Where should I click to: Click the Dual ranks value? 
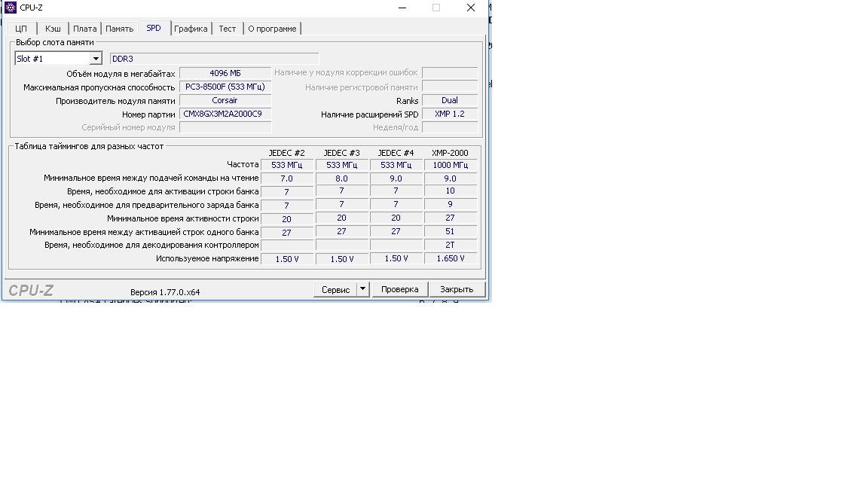click(450, 100)
